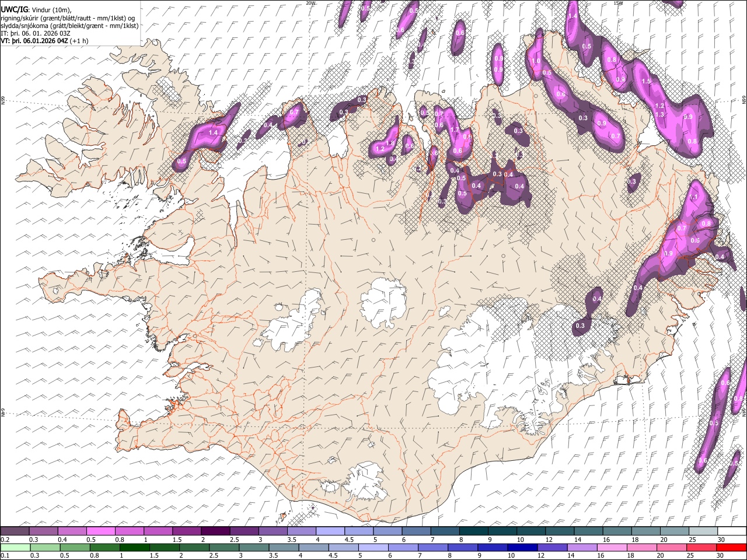
Task: Click the 1.5 snowfall value in northeast band
Action: pyautogui.click(x=646, y=82)
